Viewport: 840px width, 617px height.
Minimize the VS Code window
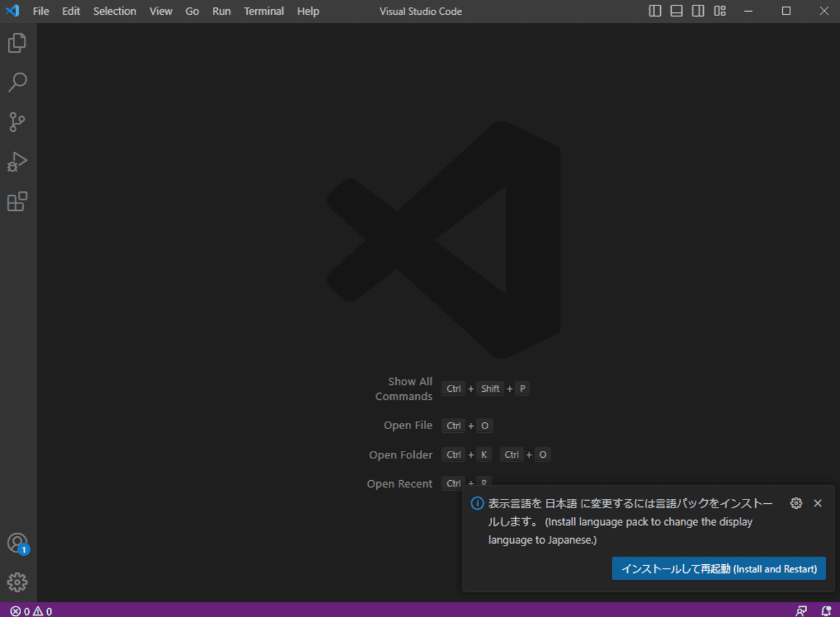[749, 11]
